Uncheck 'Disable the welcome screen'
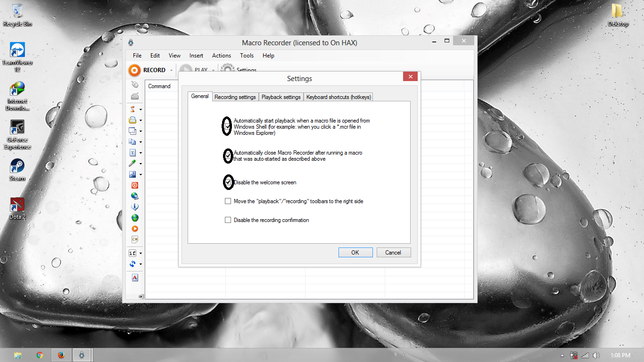The image size is (644, 362). [228, 182]
